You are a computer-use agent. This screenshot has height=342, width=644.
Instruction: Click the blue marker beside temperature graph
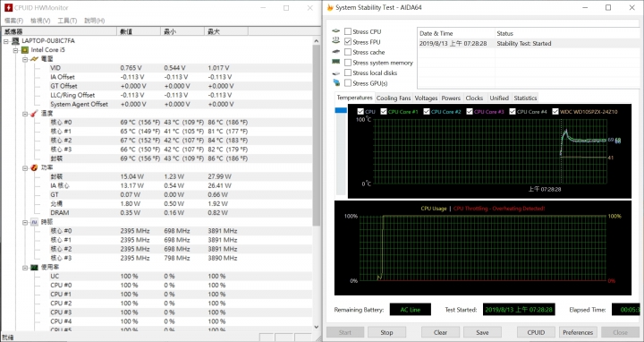pyautogui.click(x=341, y=110)
